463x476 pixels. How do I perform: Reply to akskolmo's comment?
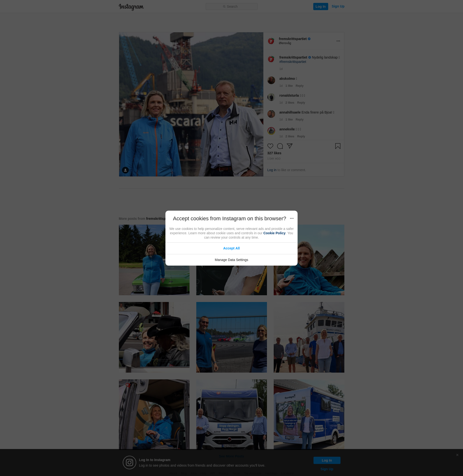coord(299,86)
